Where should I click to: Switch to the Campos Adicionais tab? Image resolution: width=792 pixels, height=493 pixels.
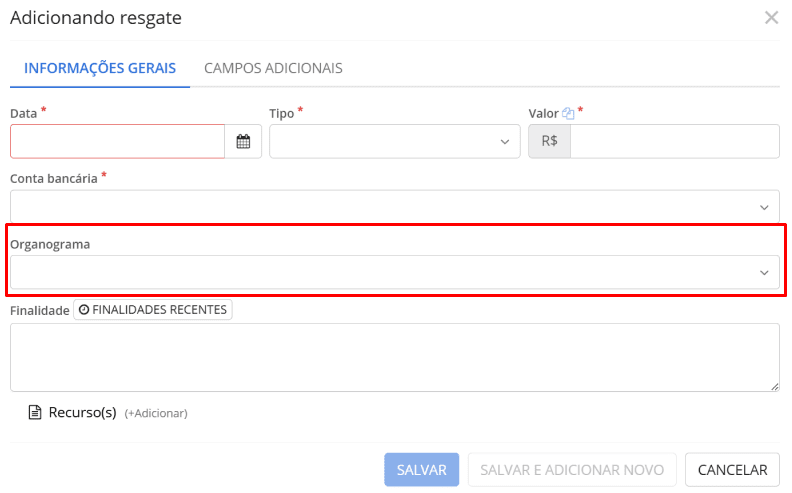273,69
